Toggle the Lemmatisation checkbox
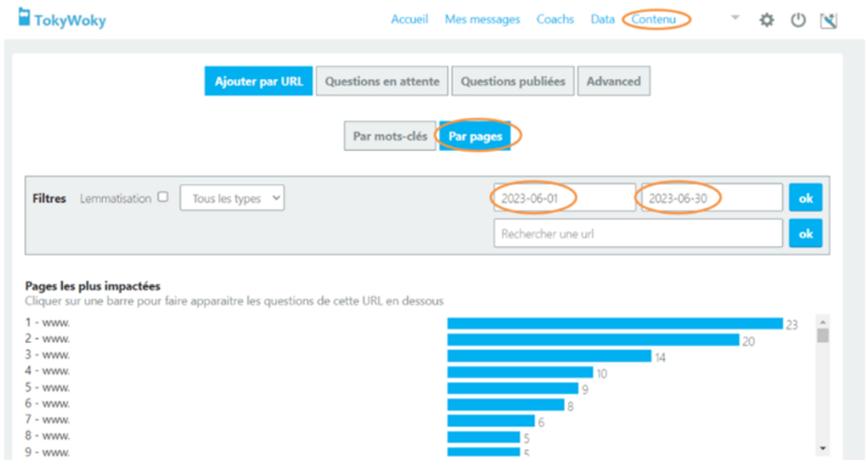Image resolution: width=868 pixels, height=466 pixels. pos(162,197)
